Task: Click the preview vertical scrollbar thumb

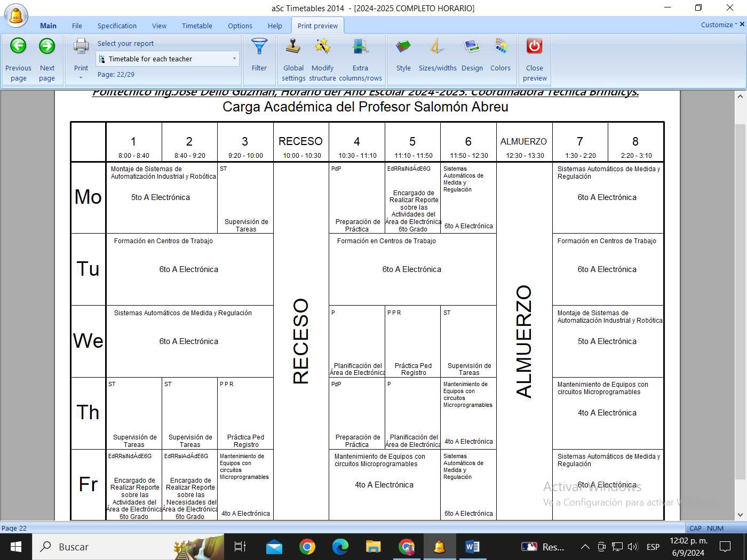Action: point(740,301)
